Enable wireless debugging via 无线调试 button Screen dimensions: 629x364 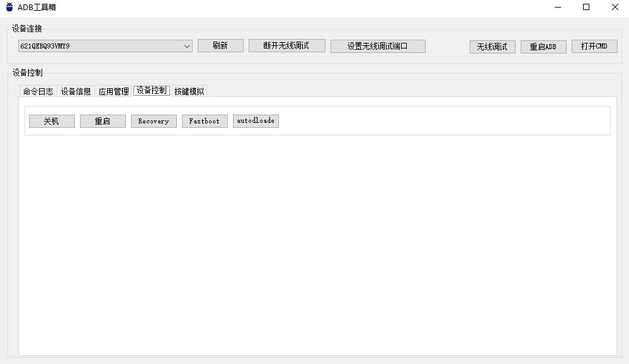pos(492,46)
